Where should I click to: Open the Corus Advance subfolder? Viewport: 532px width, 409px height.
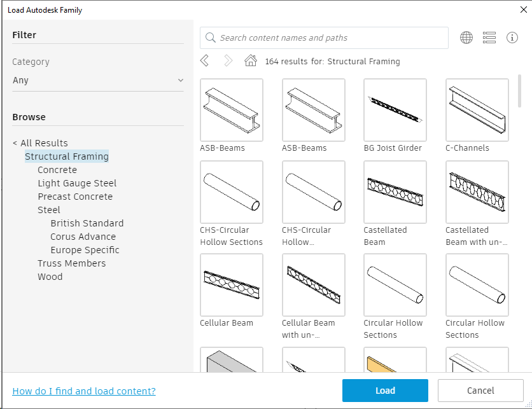(83, 237)
